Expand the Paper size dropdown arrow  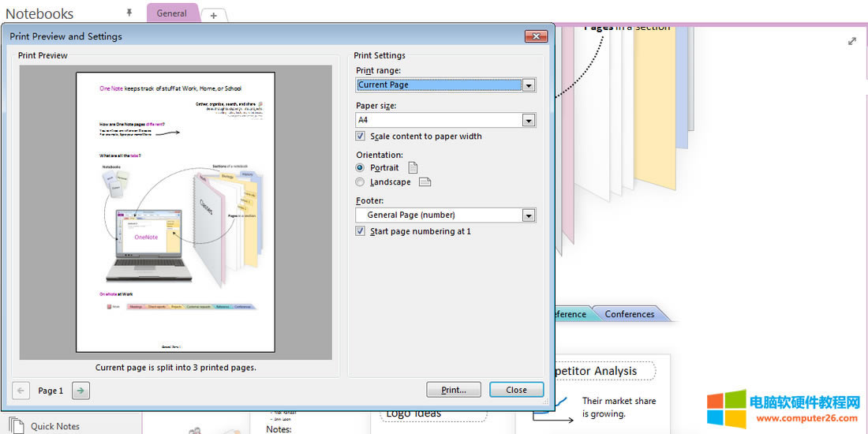(529, 120)
